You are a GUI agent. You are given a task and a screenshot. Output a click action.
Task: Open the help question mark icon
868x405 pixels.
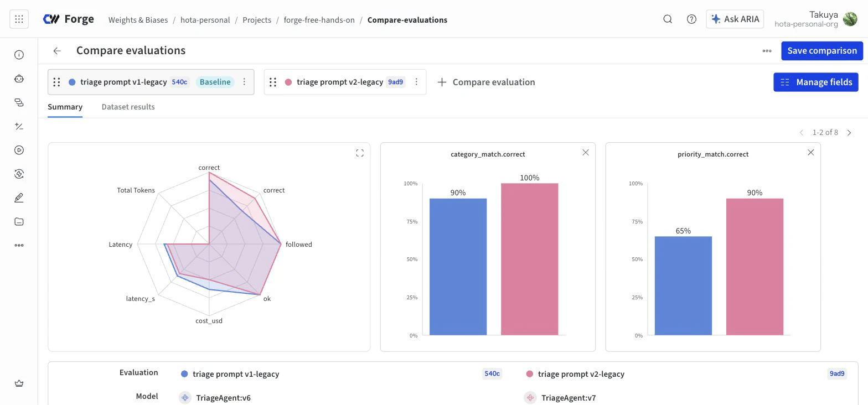pyautogui.click(x=691, y=19)
